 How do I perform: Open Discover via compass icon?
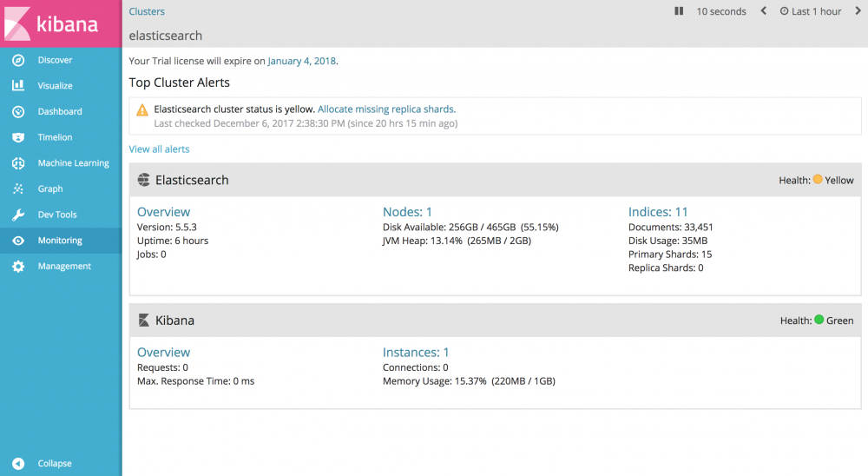[x=18, y=60]
